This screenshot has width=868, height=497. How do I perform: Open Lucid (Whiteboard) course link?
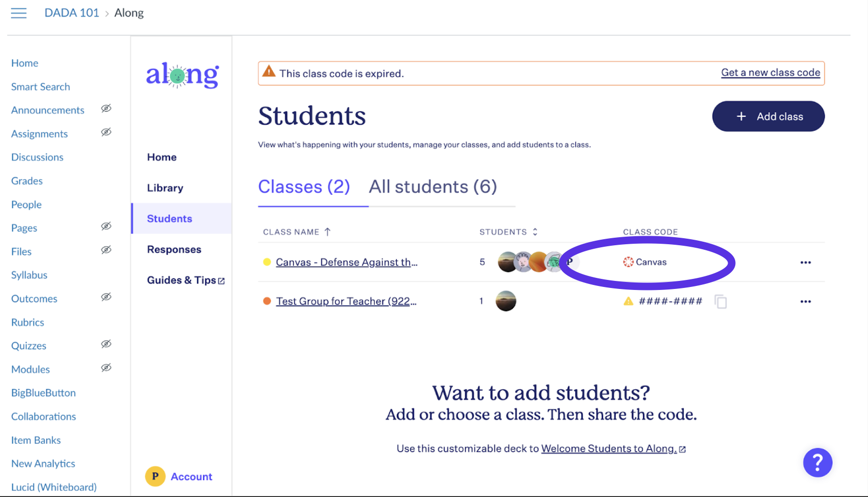pyautogui.click(x=54, y=487)
